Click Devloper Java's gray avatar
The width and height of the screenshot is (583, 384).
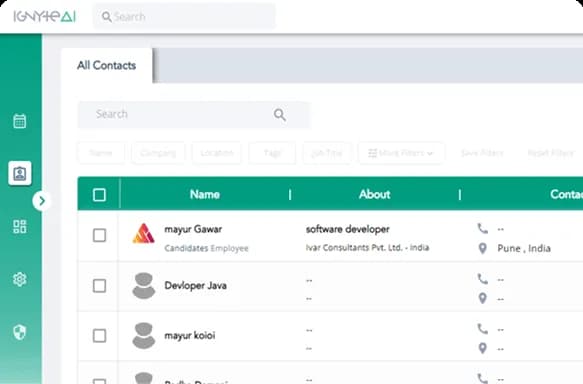click(x=144, y=285)
